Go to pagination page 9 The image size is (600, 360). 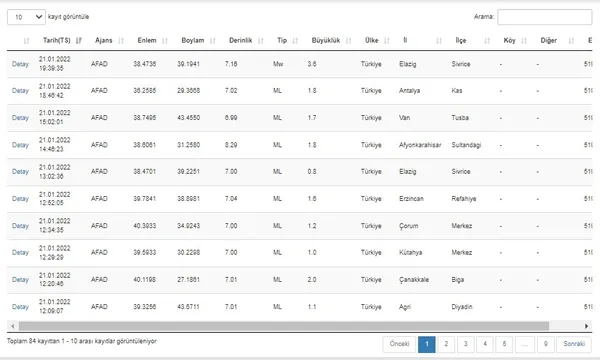(546, 344)
